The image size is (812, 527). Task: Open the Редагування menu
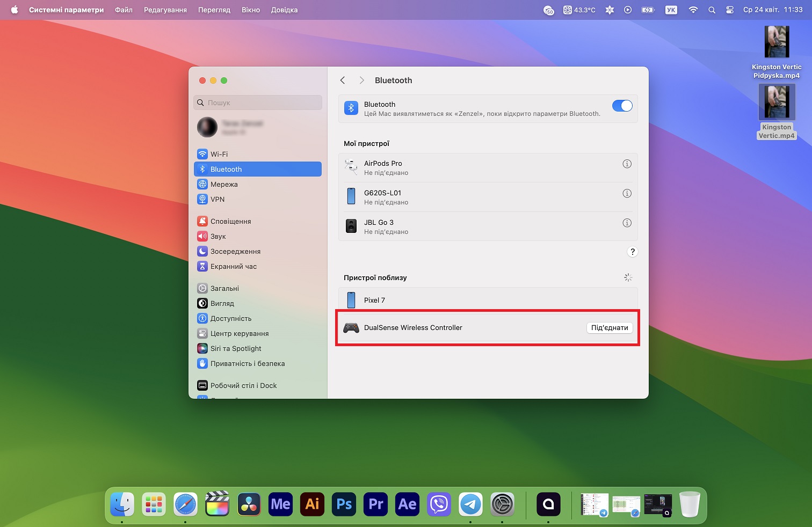[x=165, y=10]
